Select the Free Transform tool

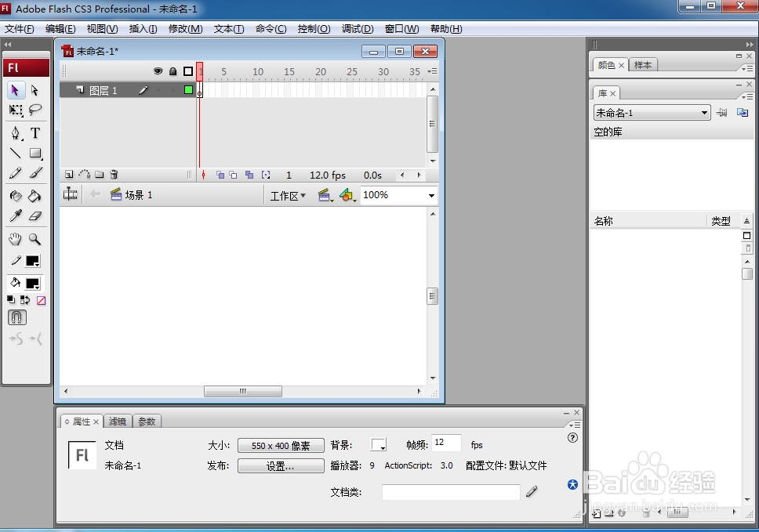(x=16, y=110)
